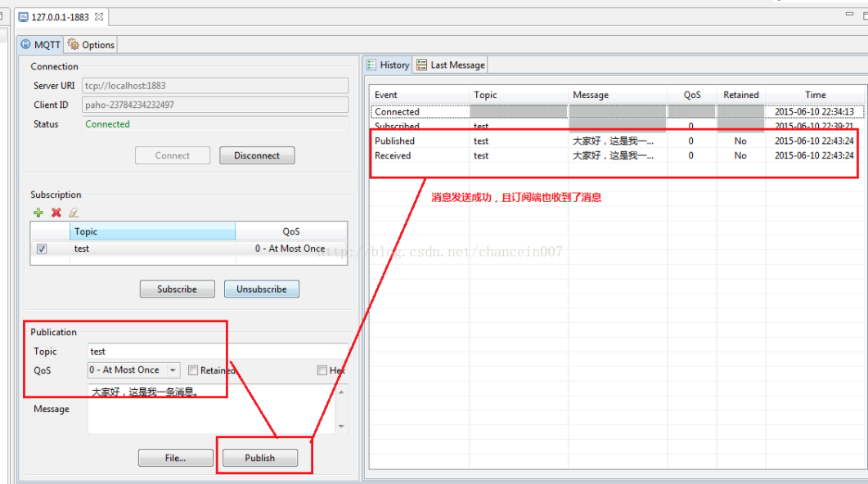This screenshot has width=868, height=484.
Task: Click the message box scroll down arrow
Action: point(341,426)
